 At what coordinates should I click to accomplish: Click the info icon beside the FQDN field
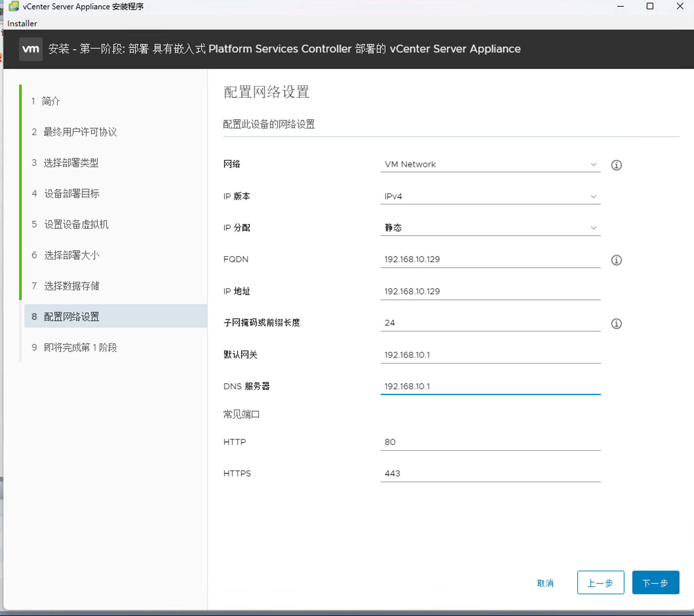click(x=616, y=260)
